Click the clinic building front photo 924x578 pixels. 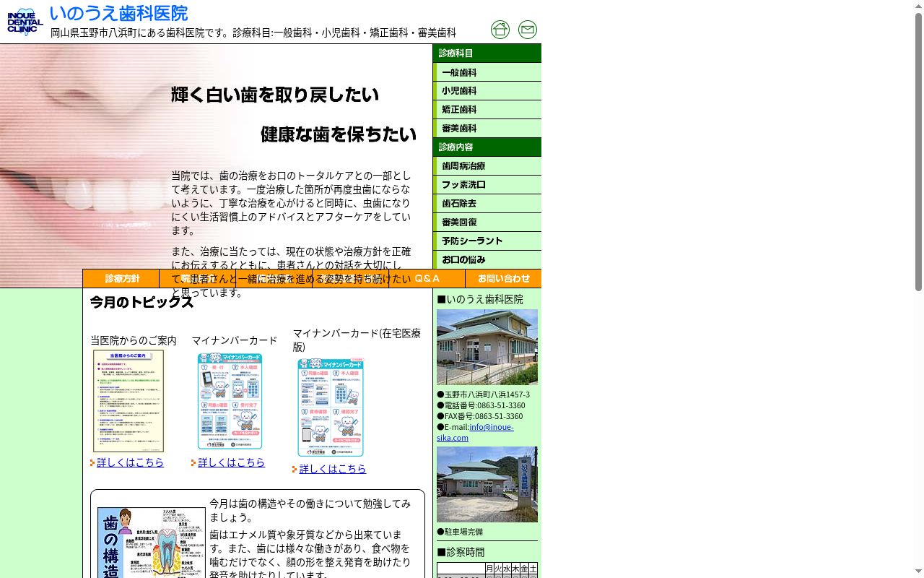pyautogui.click(x=487, y=348)
